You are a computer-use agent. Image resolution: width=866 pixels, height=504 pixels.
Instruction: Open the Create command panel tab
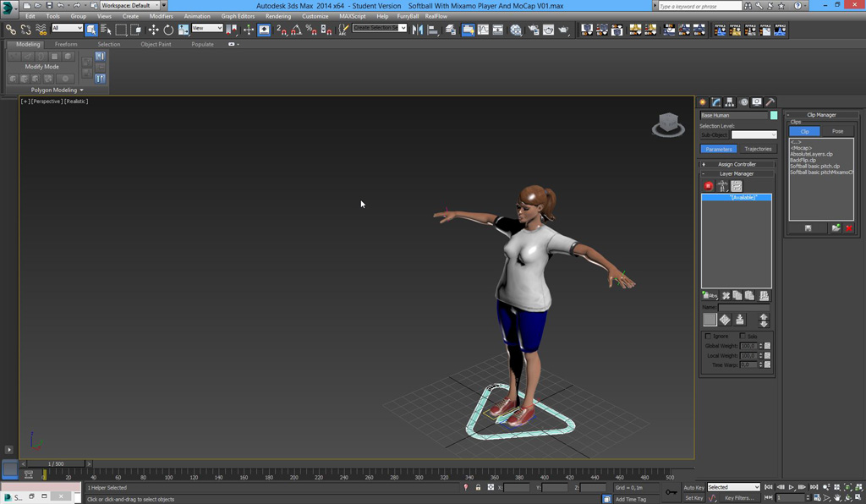click(703, 102)
